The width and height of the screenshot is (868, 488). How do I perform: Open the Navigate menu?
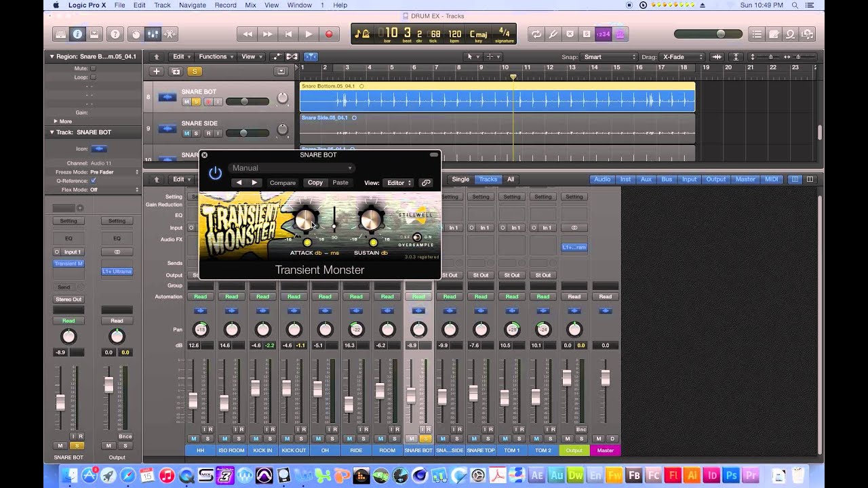[x=193, y=5]
